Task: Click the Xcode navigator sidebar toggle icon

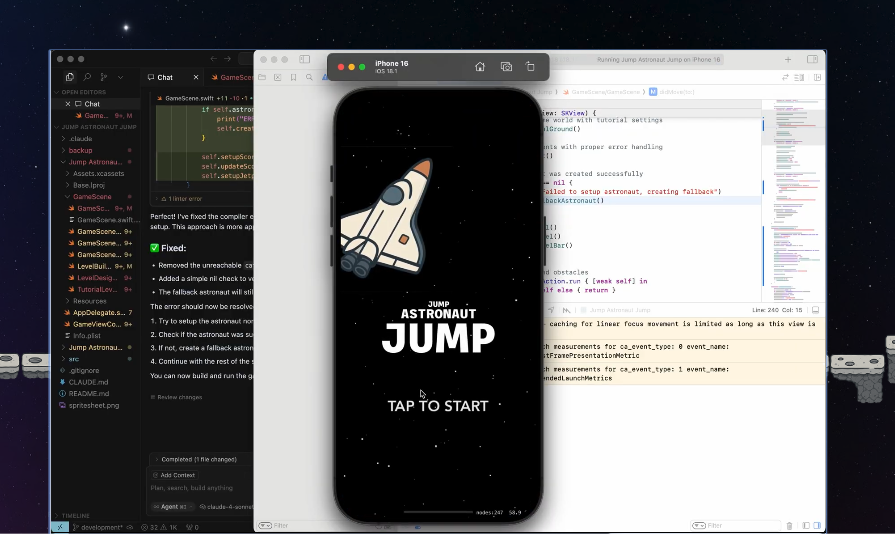Action: (305, 60)
